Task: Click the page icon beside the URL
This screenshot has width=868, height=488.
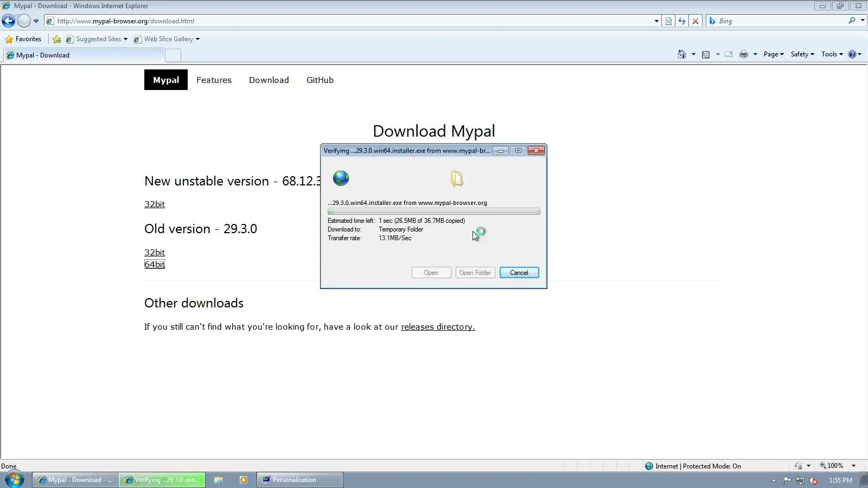Action: click(x=50, y=21)
